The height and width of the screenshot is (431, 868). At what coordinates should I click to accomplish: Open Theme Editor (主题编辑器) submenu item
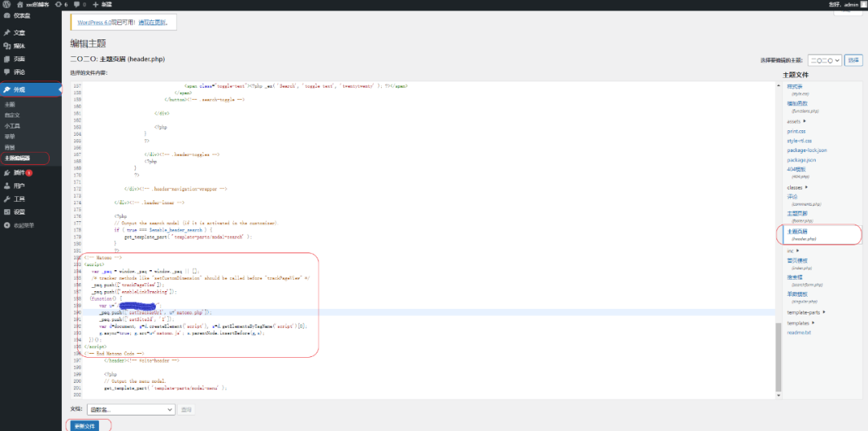[x=17, y=158]
